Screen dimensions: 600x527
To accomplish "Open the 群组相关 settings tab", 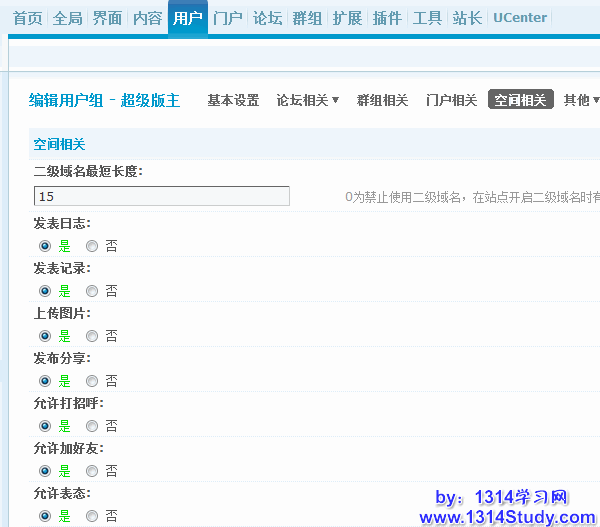I will click(382, 100).
